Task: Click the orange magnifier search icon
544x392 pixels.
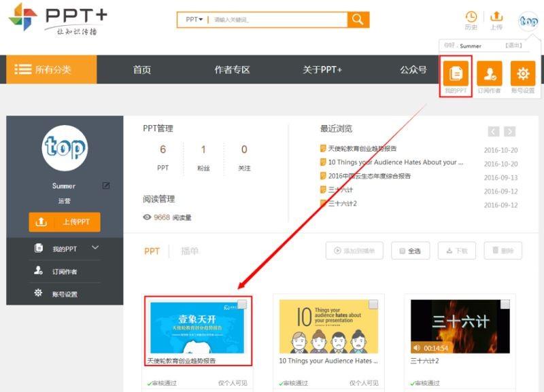Action: click(x=357, y=20)
